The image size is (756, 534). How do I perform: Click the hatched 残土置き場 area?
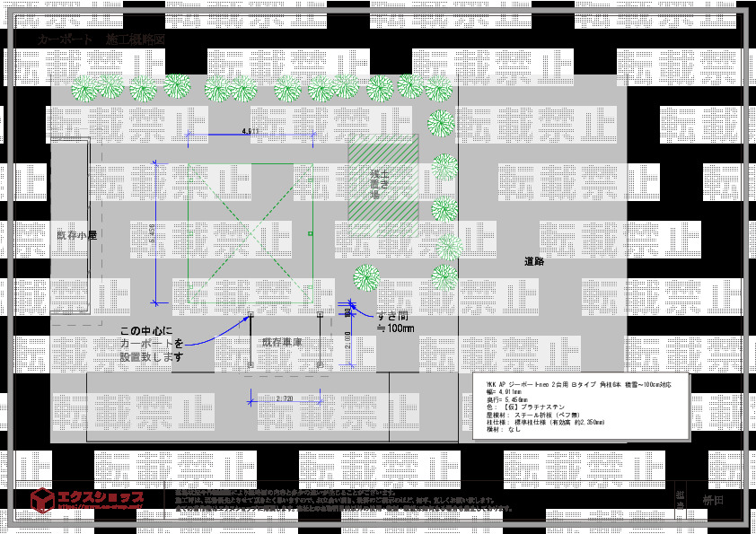tap(382, 178)
